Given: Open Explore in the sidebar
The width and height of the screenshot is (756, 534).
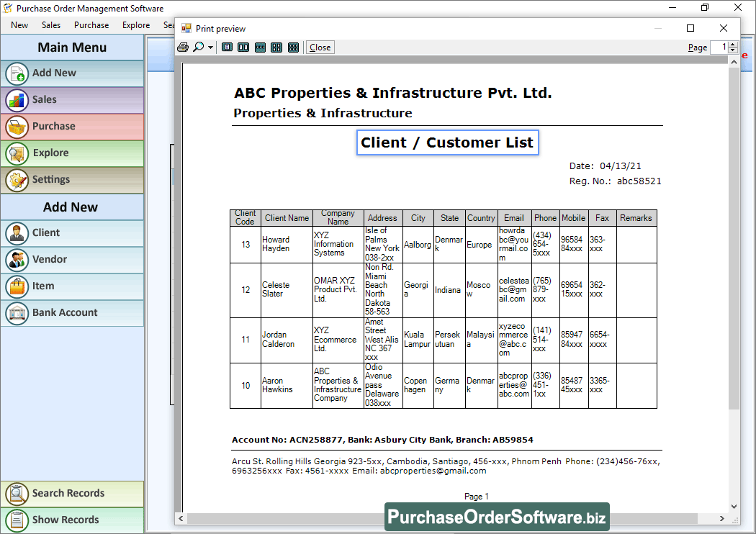Looking at the screenshot, I should pyautogui.click(x=72, y=153).
